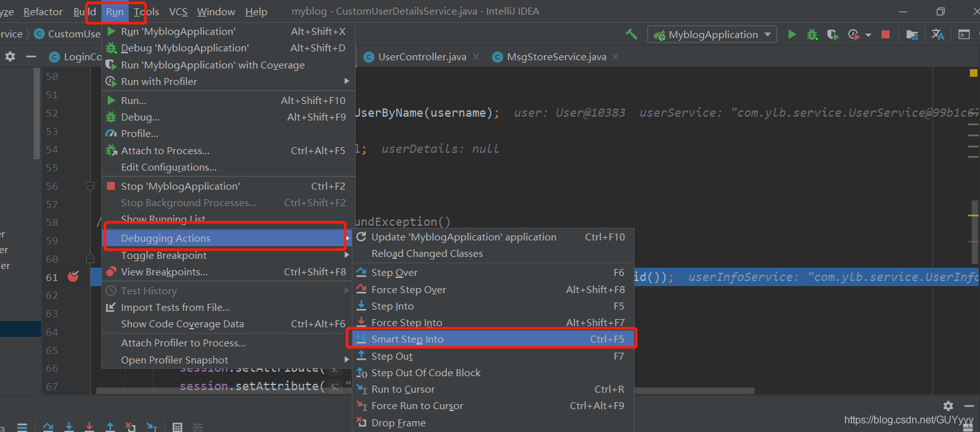
Task: Open the profiler dropdown arrow in toolbar
Action: click(868, 34)
